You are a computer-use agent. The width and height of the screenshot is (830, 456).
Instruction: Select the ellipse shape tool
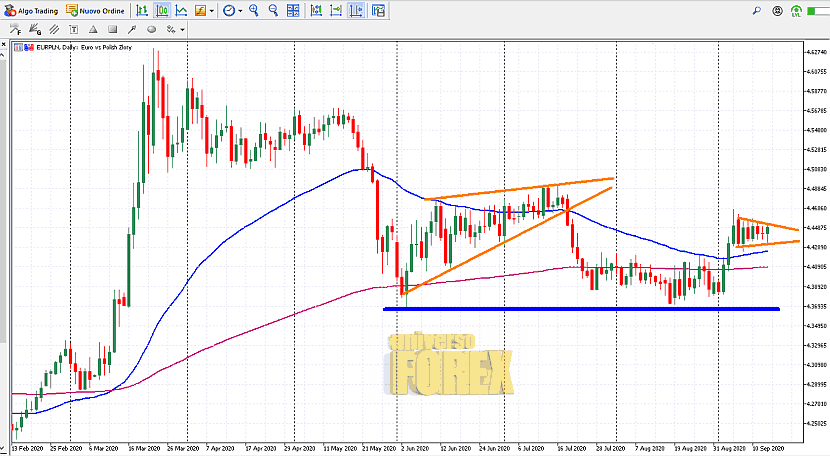pyautogui.click(x=151, y=30)
